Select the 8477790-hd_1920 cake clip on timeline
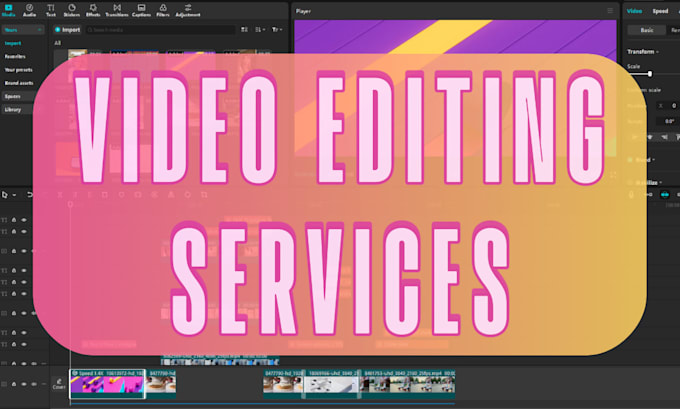The height and width of the screenshot is (409, 680). (x=283, y=384)
